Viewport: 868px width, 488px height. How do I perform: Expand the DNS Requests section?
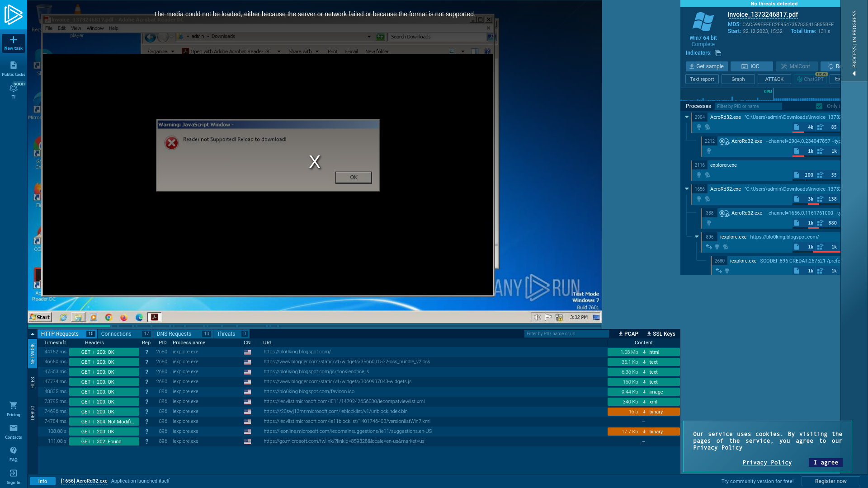click(x=174, y=333)
